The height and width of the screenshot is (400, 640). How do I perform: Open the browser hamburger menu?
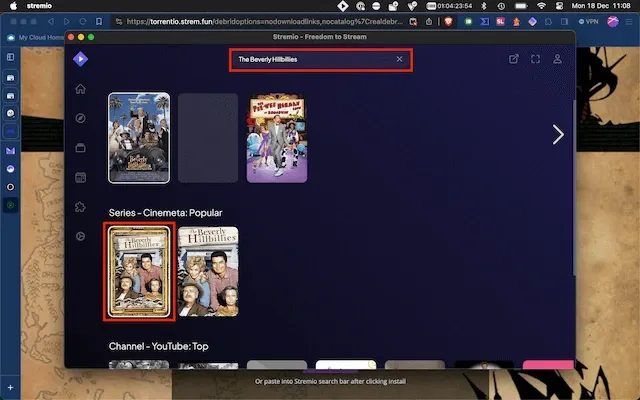629,22
